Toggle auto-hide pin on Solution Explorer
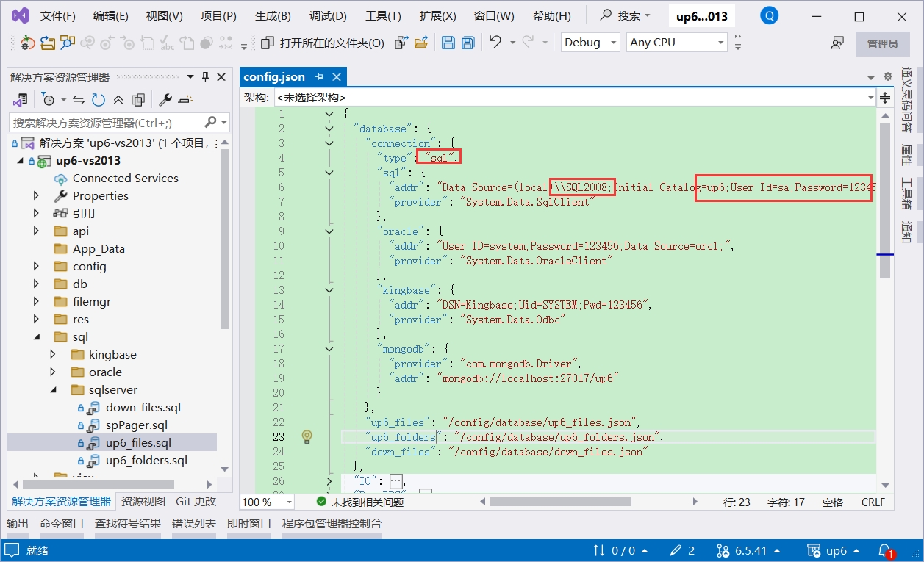The image size is (924, 562). coord(205,77)
